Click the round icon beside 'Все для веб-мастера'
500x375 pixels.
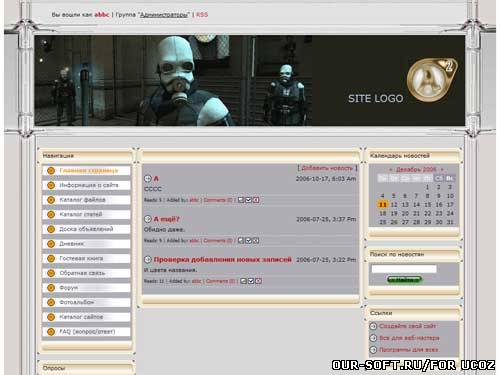click(373, 338)
